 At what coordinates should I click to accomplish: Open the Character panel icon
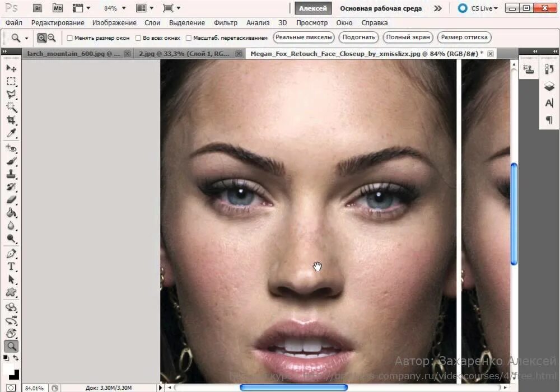point(549,103)
